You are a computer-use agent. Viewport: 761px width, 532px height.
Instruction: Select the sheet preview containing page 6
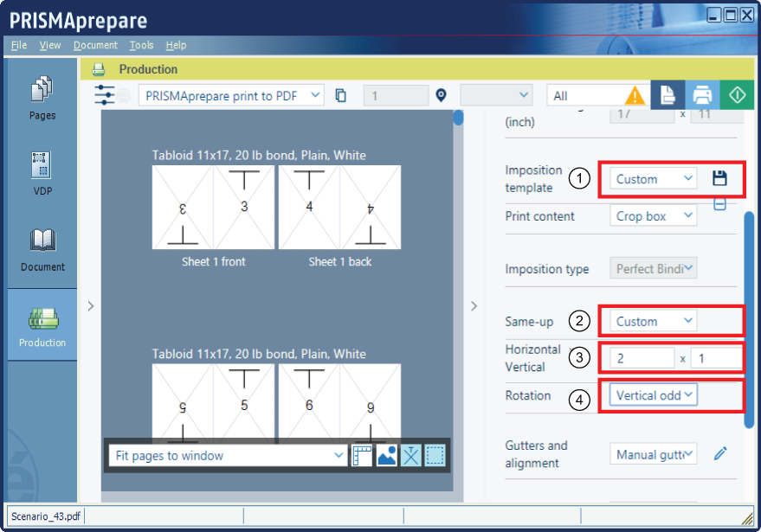[x=339, y=403]
